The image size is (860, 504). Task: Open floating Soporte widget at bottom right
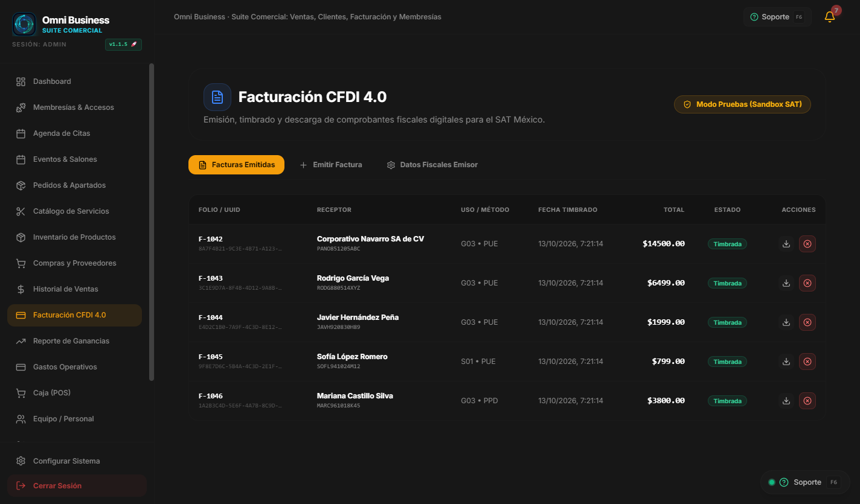(x=805, y=482)
